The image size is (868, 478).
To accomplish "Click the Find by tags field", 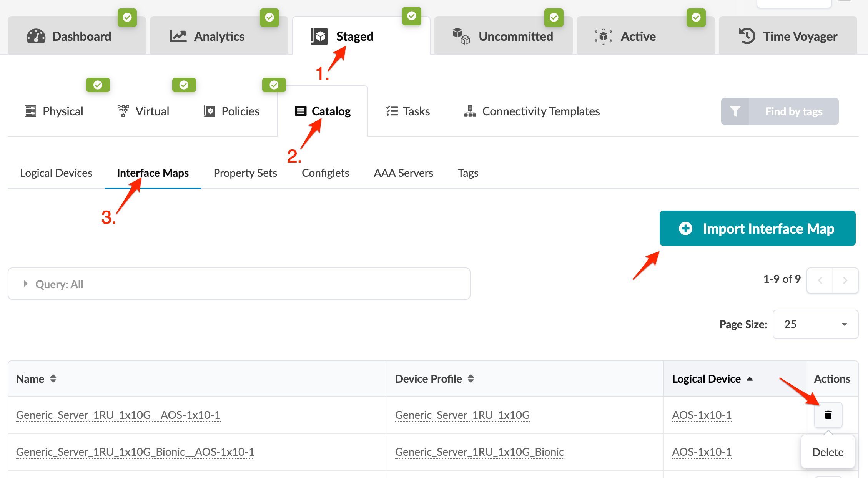I will point(793,111).
